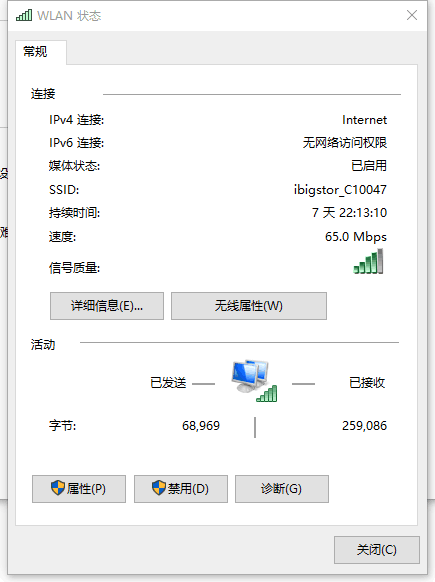Image resolution: width=435 pixels, height=582 pixels.
Task: Select the 常规 tab
Action: pos(35,52)
